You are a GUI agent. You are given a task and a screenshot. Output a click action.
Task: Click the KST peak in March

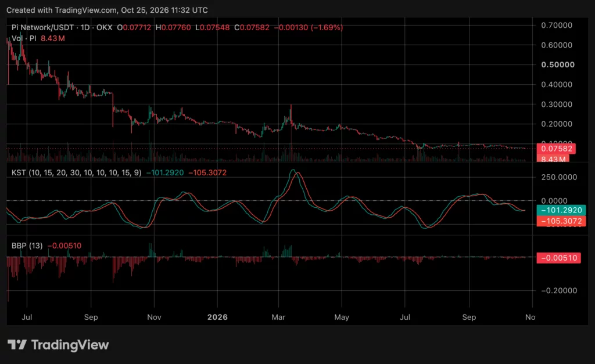[x=293, y=171]
